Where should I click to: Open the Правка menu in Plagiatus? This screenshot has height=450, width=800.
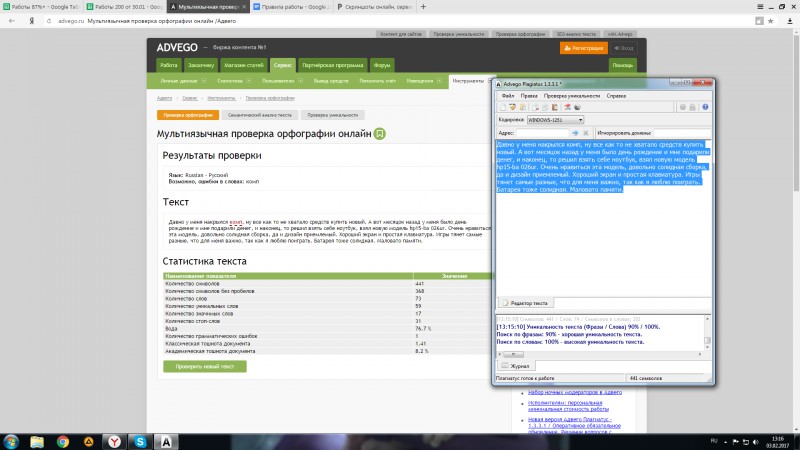coord(529,96)
